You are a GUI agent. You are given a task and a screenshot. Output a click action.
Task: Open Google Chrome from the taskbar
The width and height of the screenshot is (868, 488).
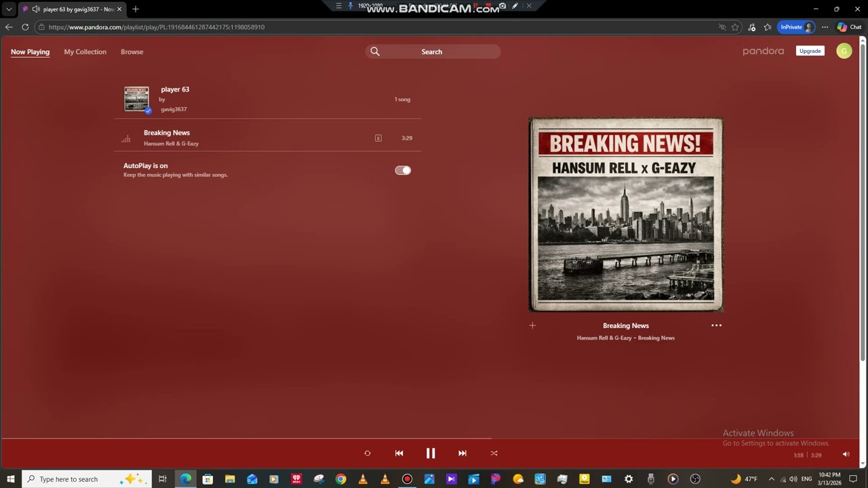340,479
